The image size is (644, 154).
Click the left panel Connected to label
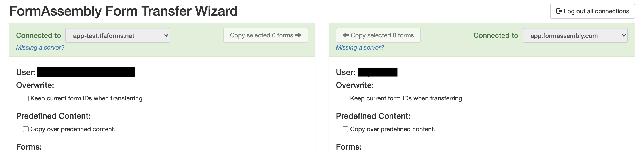[x=38, y=35]
